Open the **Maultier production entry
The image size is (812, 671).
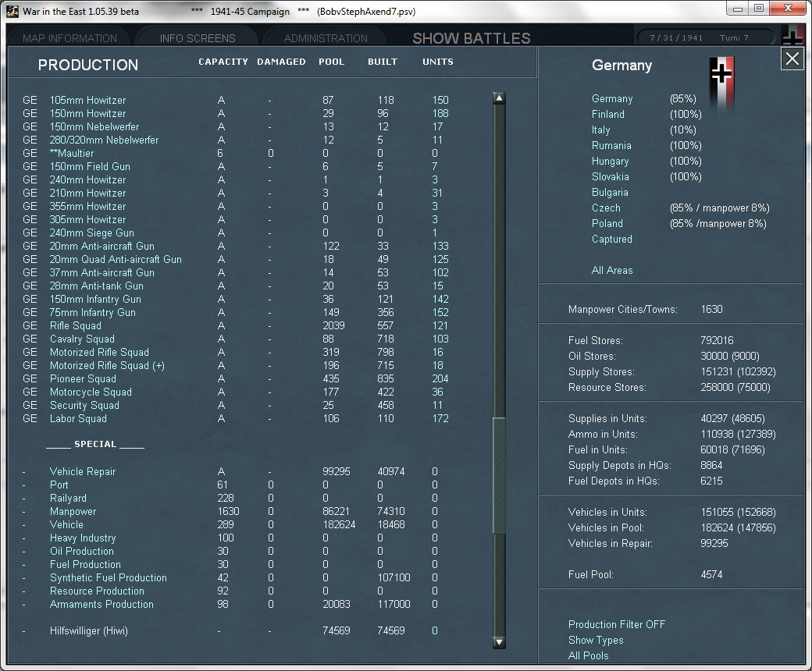coord(72,154)
